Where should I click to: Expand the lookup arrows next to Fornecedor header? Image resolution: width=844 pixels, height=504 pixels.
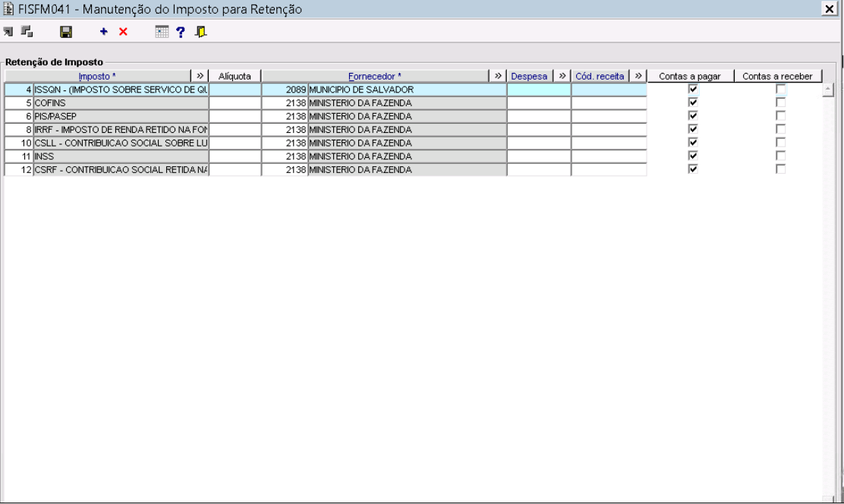pos(498,76)
